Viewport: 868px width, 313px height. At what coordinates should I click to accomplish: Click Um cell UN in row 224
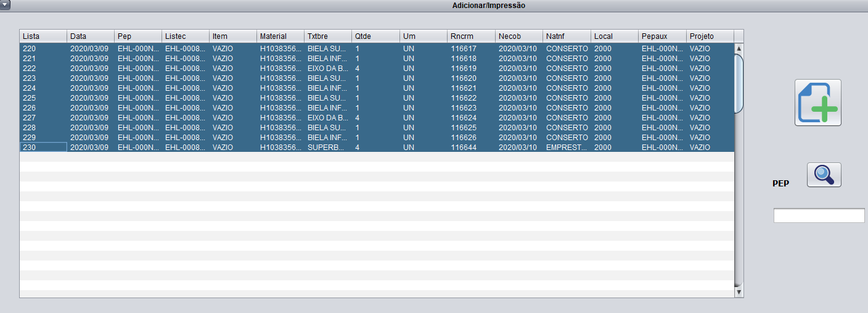point(424,88)
